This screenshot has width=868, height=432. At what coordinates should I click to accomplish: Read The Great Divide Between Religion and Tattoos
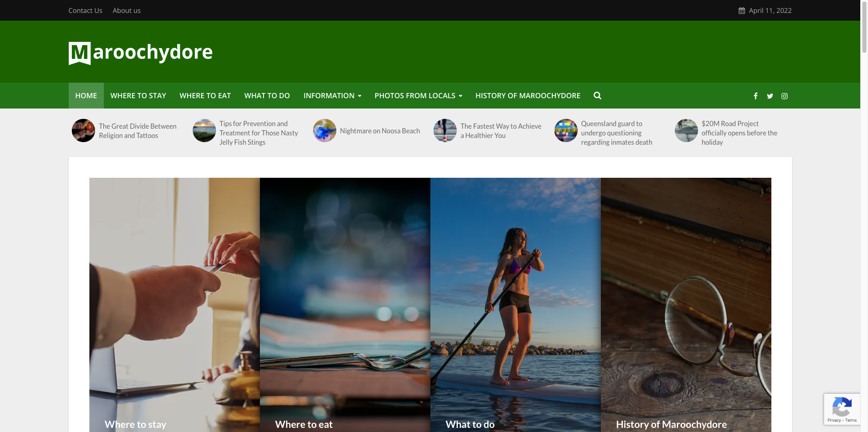138,131
